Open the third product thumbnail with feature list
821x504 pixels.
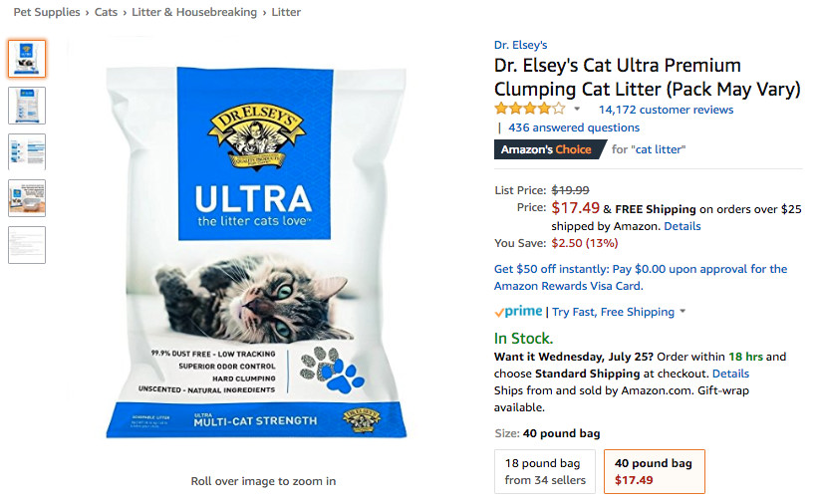[27, 151]
